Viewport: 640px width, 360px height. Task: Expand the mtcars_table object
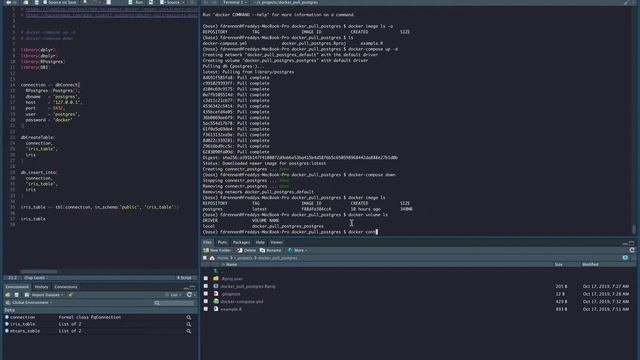(7, 331)
